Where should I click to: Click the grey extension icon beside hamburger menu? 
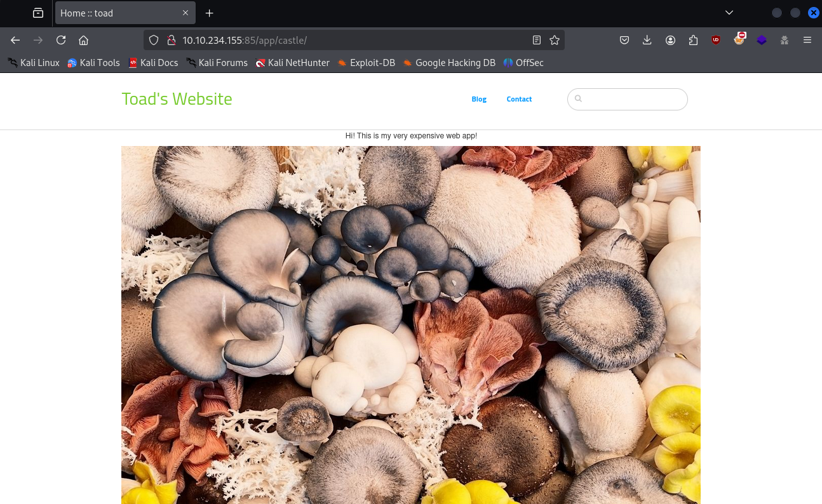785,40
